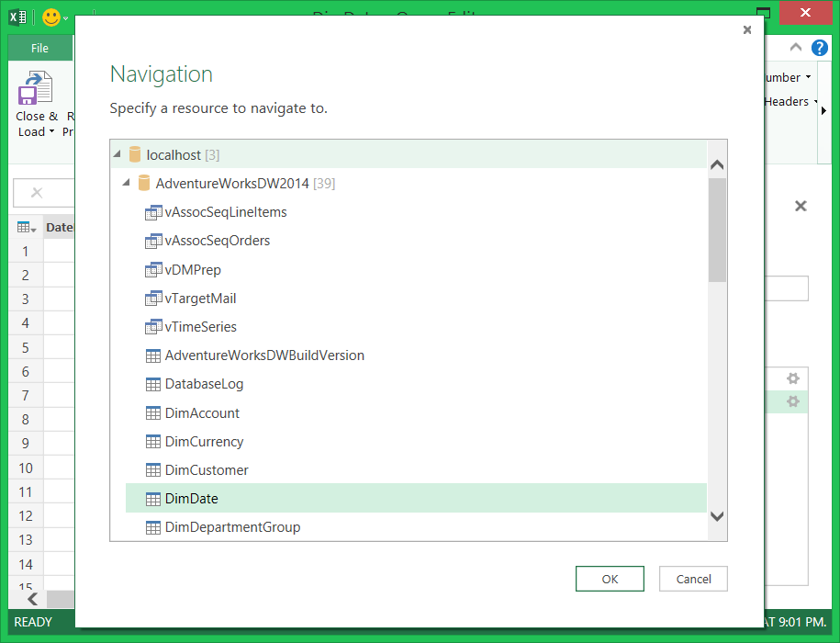Select DimCustomer in the table list
This screenshot has height=643, width=840.
[207, 470]
